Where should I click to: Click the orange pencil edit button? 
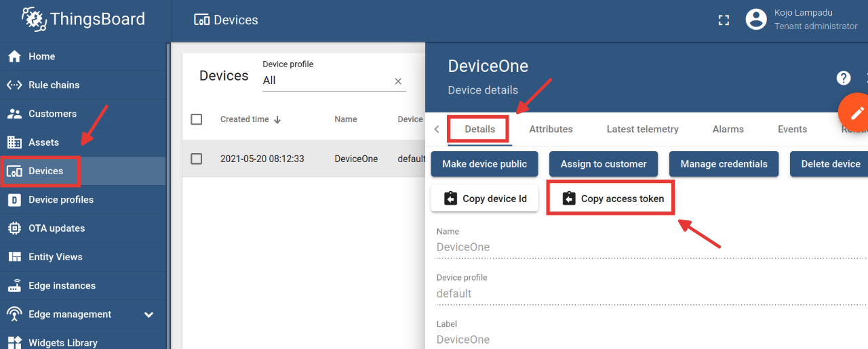[854, 112]
